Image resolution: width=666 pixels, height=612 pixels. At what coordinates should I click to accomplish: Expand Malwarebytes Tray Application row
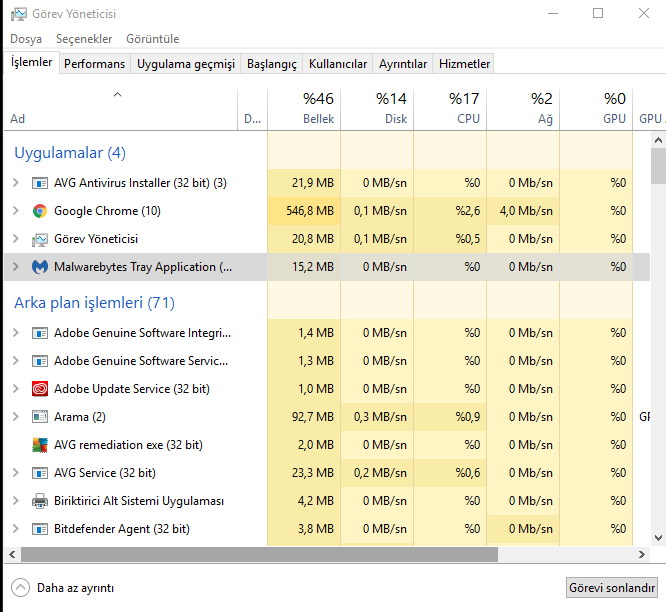pyautogui.click(x=16, y=267)
